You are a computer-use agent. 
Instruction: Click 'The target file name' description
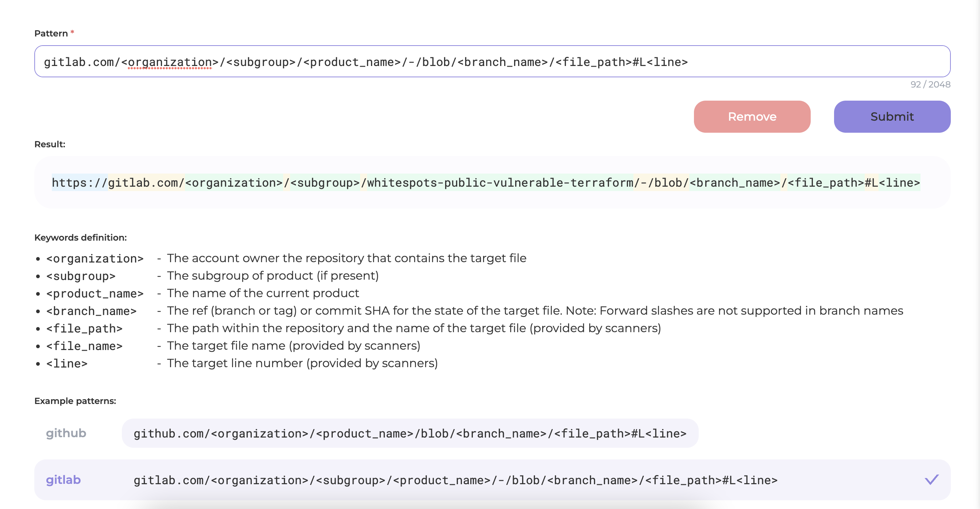pyautogui.click(x=294, y=346)
